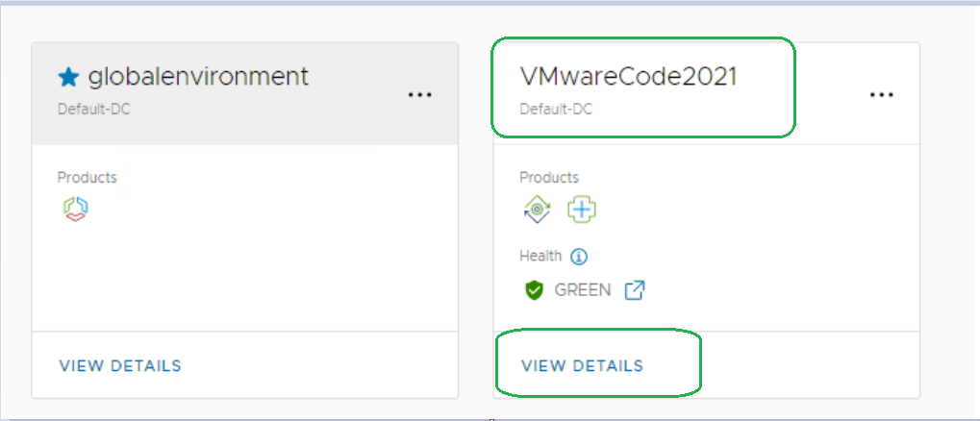Click Default-DC label under globalenvironment

tap(93, 109)
